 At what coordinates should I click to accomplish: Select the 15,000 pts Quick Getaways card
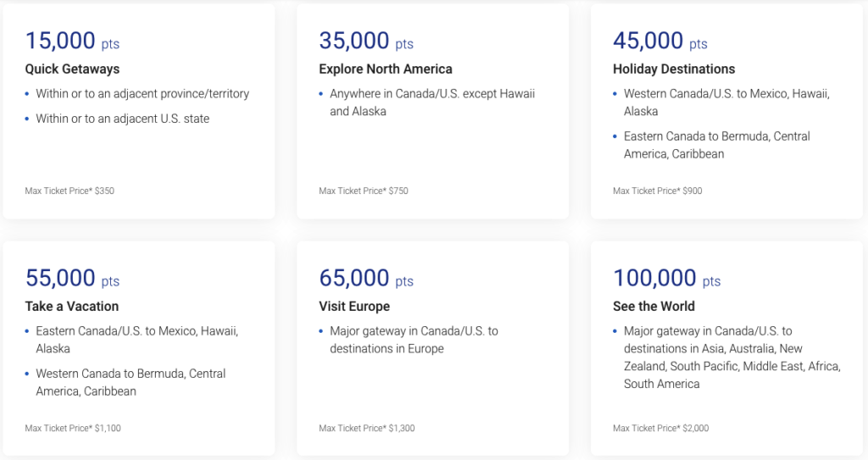click(x=139, y=111)
